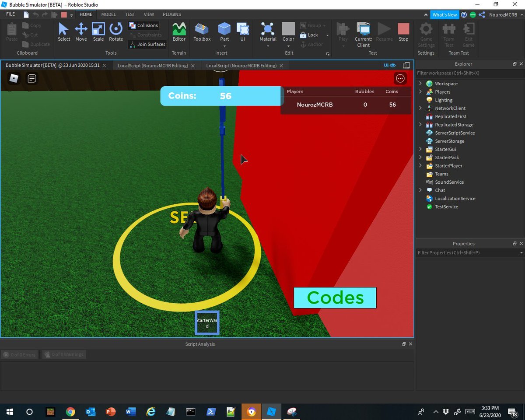
Task: Click NourozMCRB row in leaderboard
Action: [346, 105]
